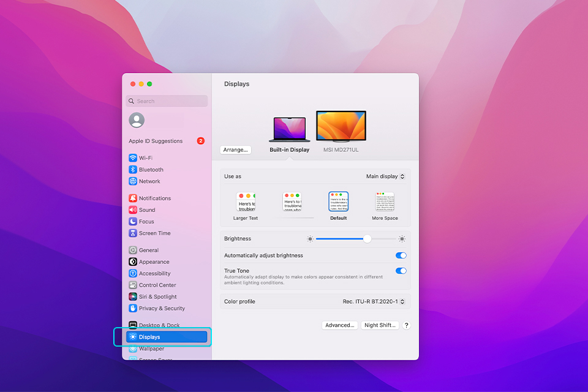Turn off Automatically adjust brightness
588x392 pixels.
[401, 255]
